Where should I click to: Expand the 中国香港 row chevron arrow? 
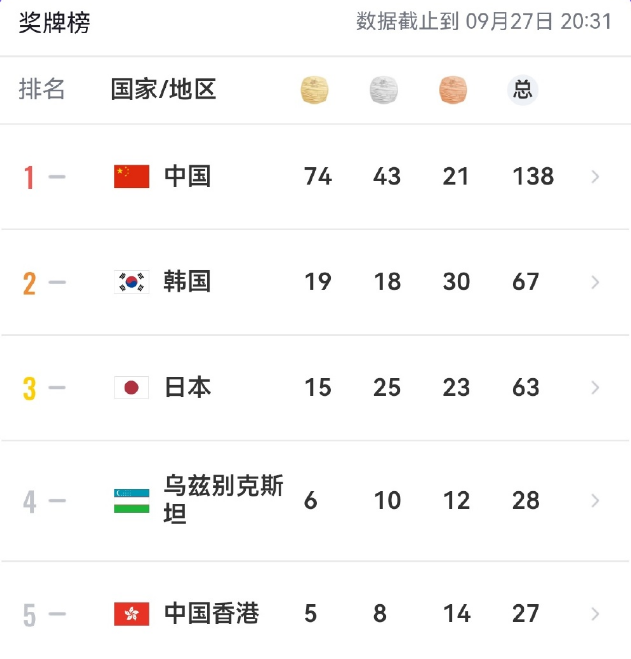coord(595,614)
